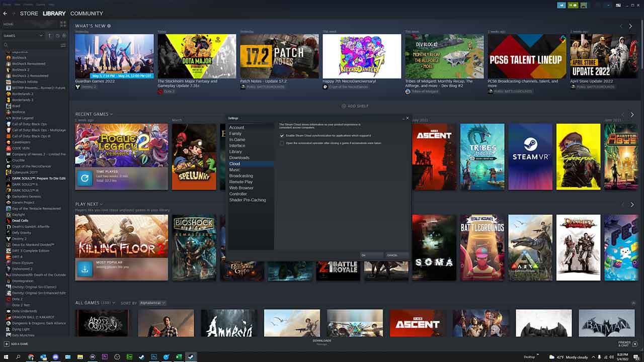Open Downloads manager at bottom bar
The image size is (644, 362).
pyautogui.click(x=322, y=342)
